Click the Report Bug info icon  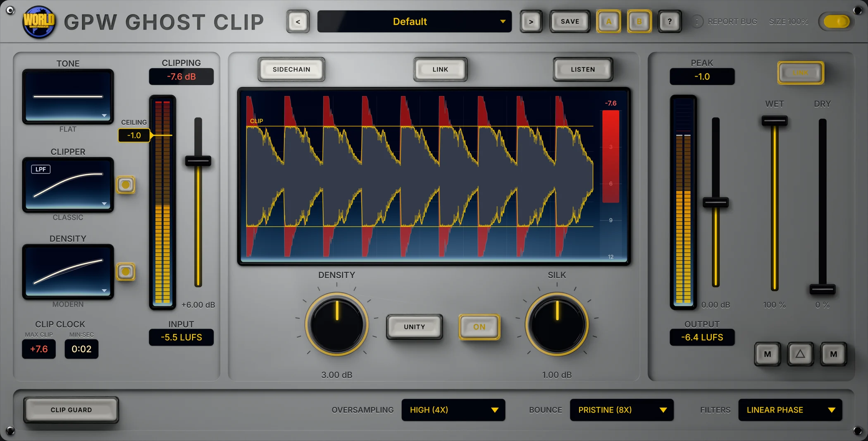[697, 22]
